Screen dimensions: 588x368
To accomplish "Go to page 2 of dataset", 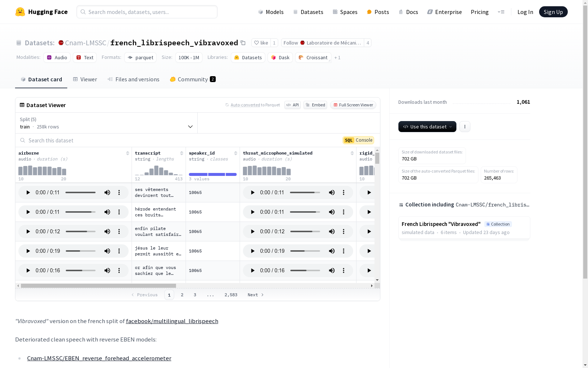I will [x=182, y=295].
